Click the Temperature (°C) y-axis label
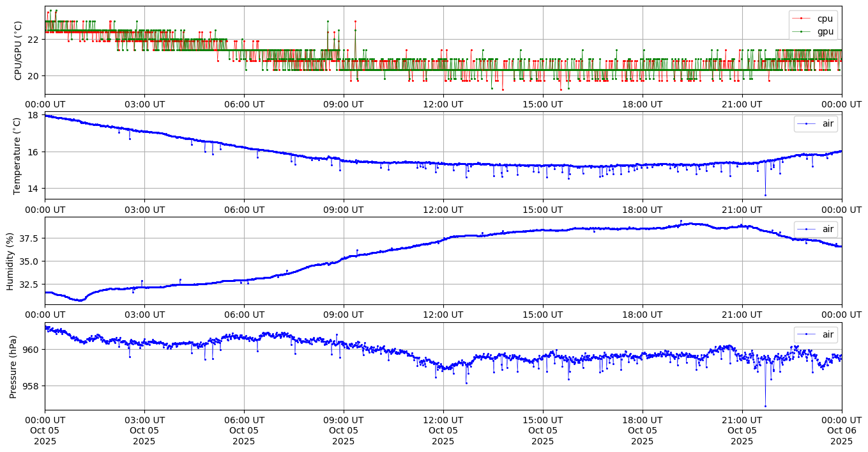The image size is (868, 452). pyautogui.click(x=18, y=155)
